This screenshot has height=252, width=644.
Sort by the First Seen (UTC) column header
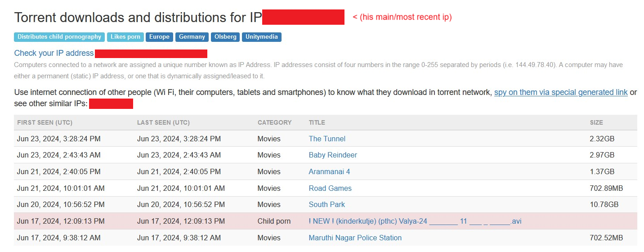(45, 122)
